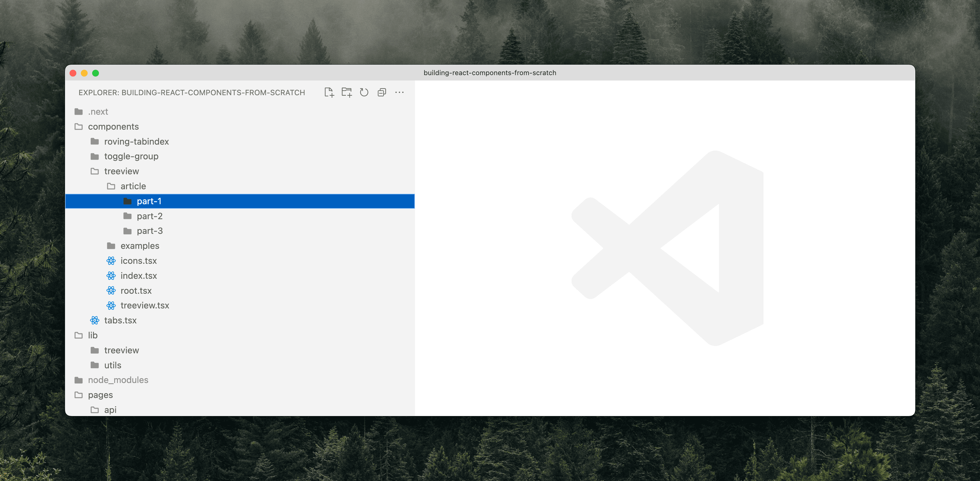Click the New Folder icon
The width and height of the screenshot is (980, 481).
pyautogui.click(x=347, y=92)
